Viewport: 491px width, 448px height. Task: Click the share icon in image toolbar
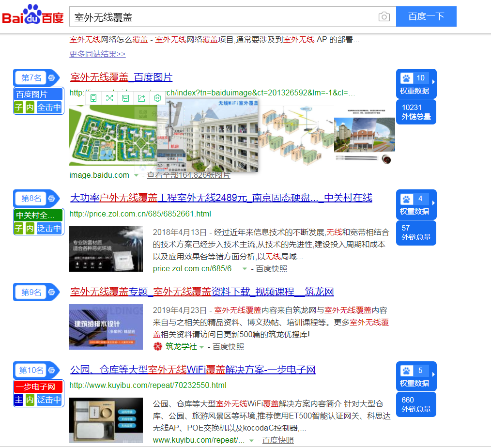coord(141,98)
